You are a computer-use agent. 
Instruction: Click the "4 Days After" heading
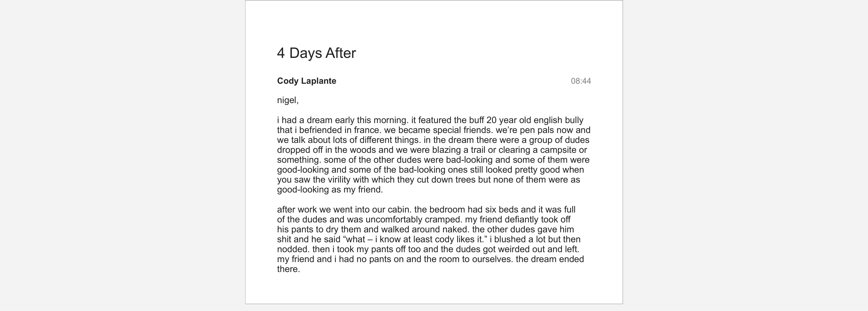click(x=316, y=53)
